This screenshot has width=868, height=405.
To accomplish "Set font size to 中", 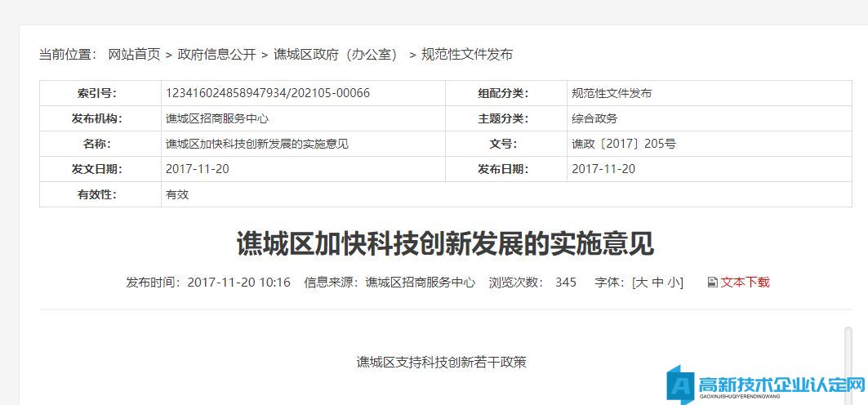I will pyautogui.click(x=657, y=283).
